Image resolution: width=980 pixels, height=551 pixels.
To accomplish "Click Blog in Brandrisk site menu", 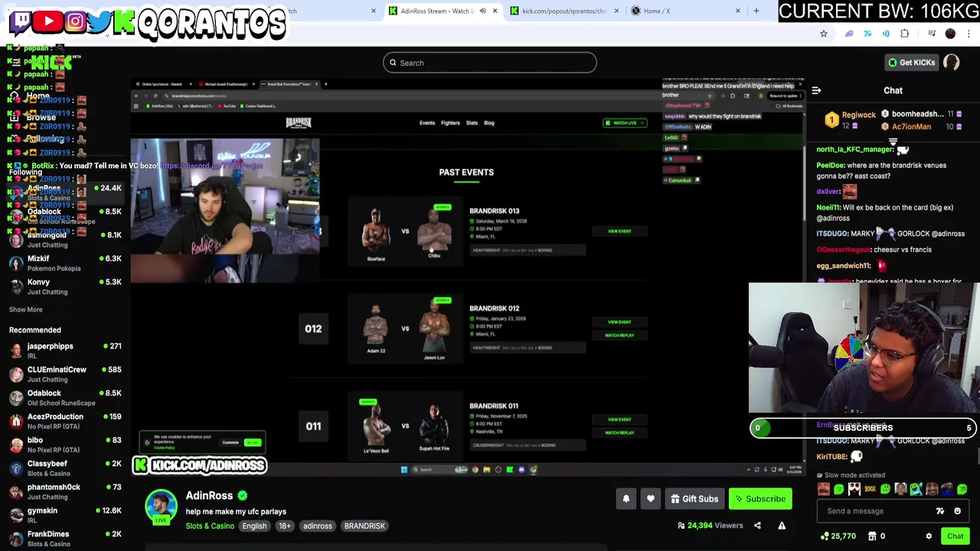I will click(x=489, y=122).
